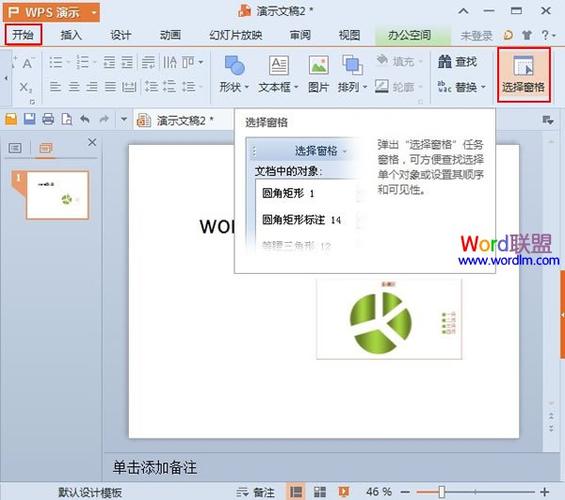
Task: Click zoom in plus button
Action: pyautogui.click(x=544, y=491)
